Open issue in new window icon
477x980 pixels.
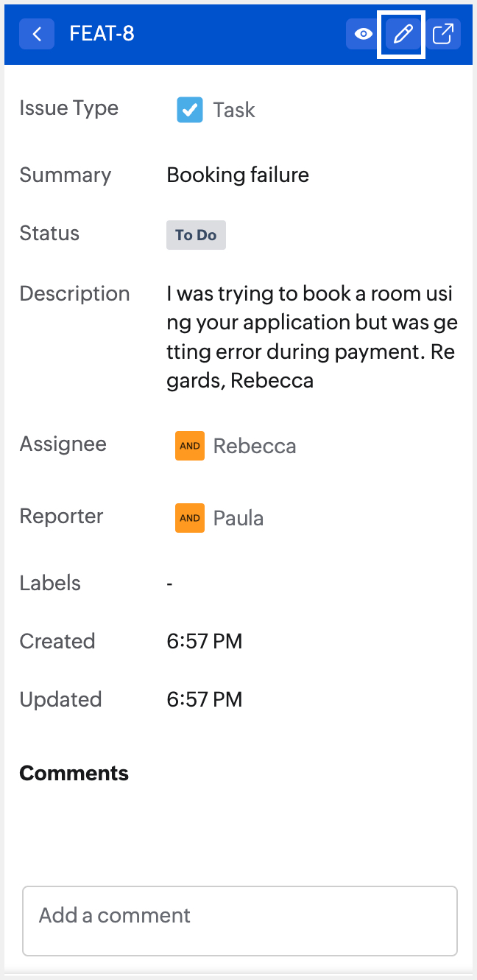click(442, 34)
